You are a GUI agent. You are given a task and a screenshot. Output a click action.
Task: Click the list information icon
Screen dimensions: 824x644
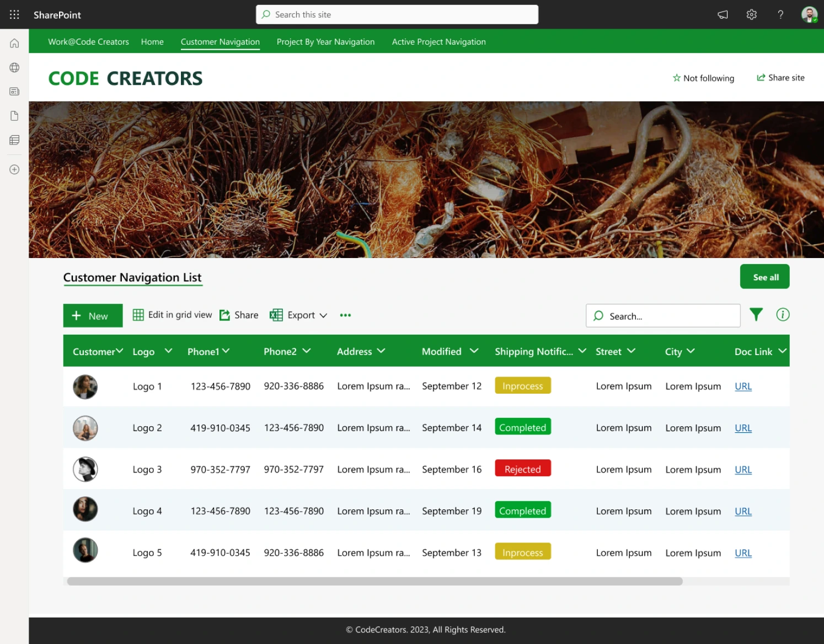click(782, 315)
